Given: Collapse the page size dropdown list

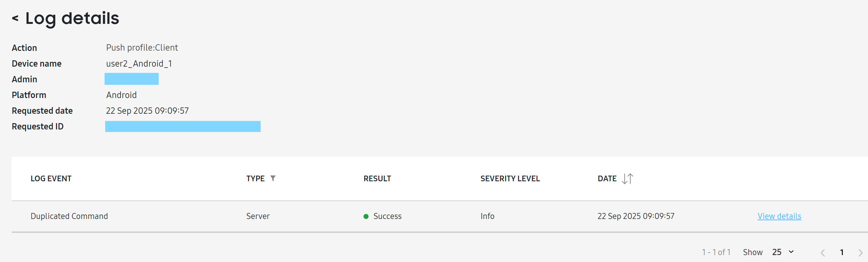Looking at the screenshot, I should pyautogui.click(x=792, y=252).
